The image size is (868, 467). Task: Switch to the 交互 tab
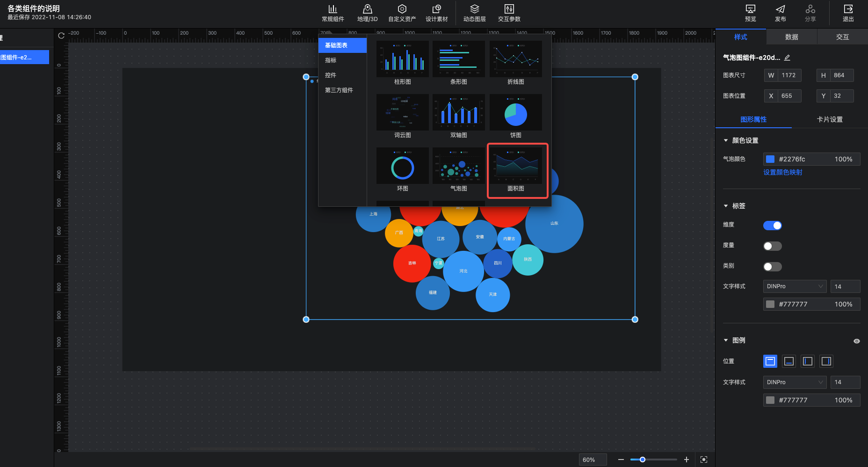(843, 37)
